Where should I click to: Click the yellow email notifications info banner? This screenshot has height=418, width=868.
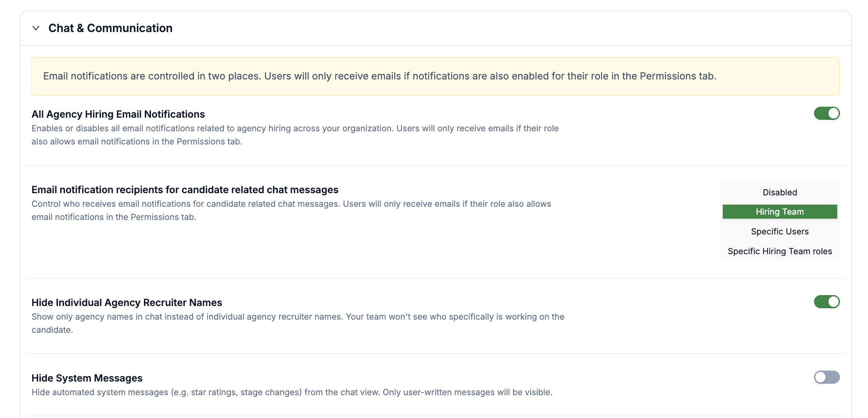[x=435, y=76]
